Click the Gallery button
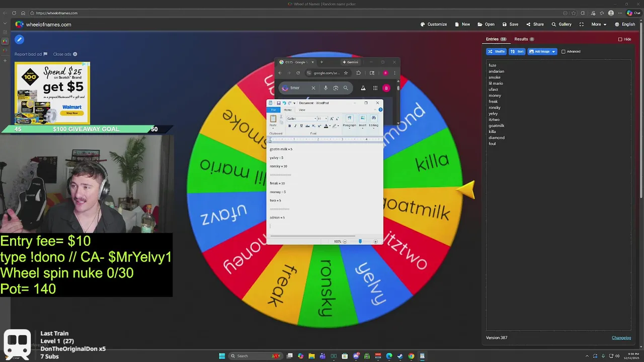This screenshot has width=644, height=362. click(561, 24)
